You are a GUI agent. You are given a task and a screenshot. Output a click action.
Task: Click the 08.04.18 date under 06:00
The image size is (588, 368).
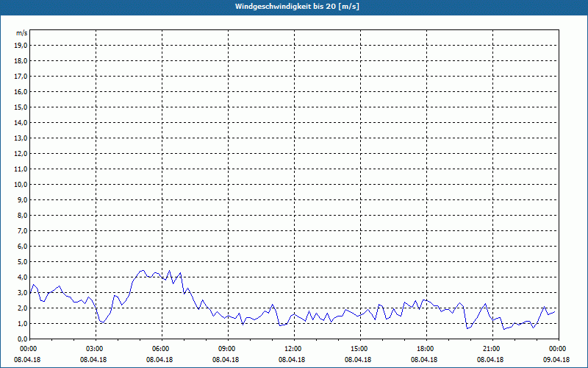159,360
